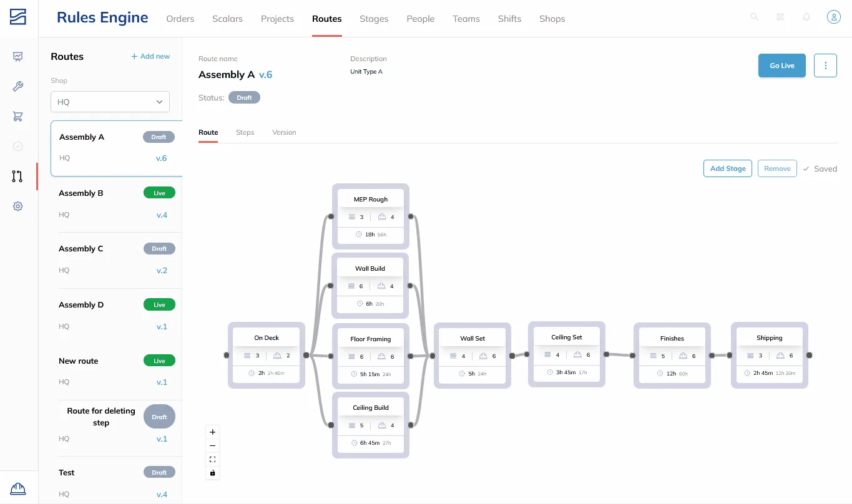Viewport: 852px width, 504px height.
Task: Select the MEP Rough stage node
Action: coord(370,216)
